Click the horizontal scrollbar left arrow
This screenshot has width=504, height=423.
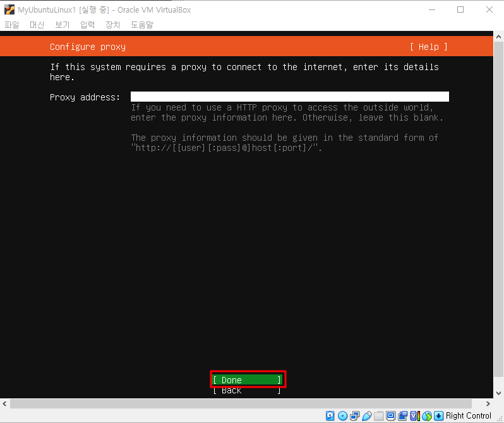pos(4,403)
